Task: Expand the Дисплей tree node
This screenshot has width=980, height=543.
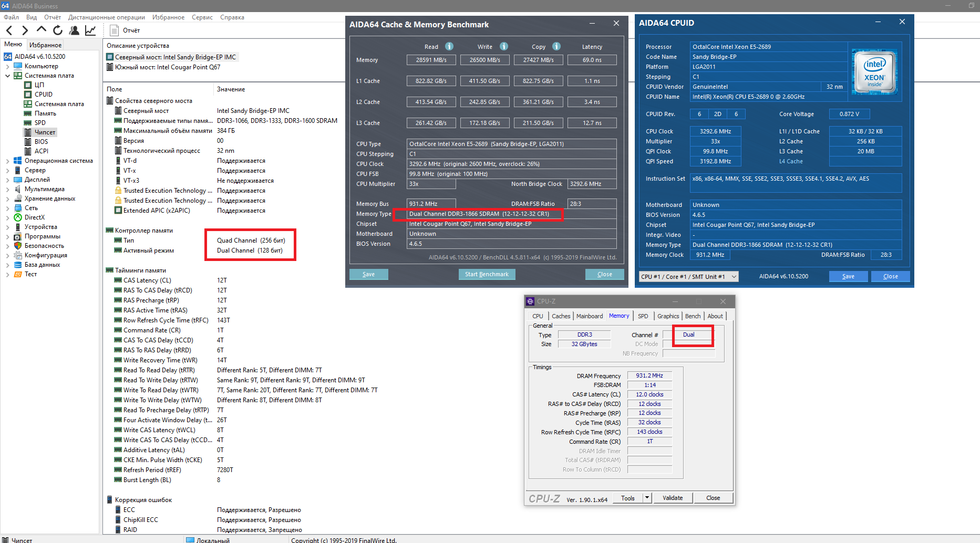Action: [7, 180]
